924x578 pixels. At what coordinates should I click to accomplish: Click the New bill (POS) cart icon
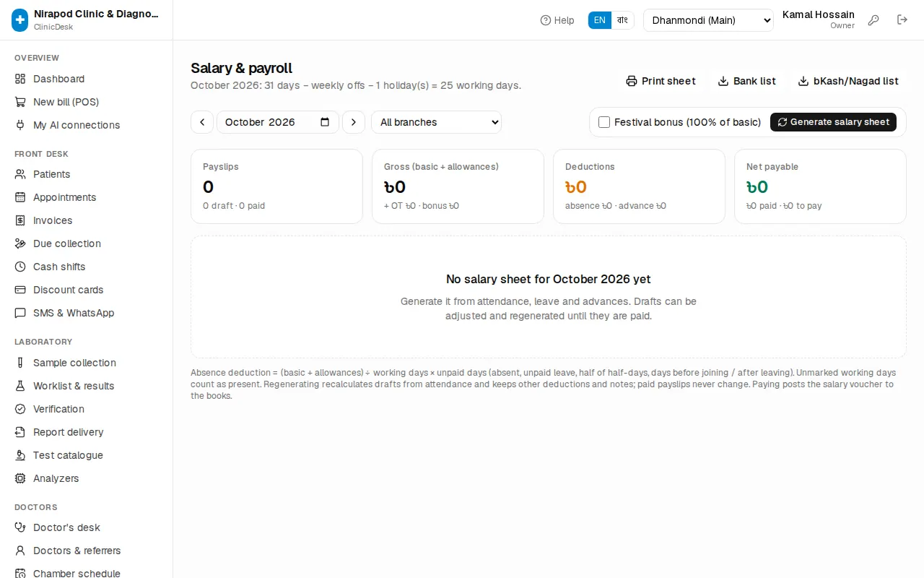(20, 102)
